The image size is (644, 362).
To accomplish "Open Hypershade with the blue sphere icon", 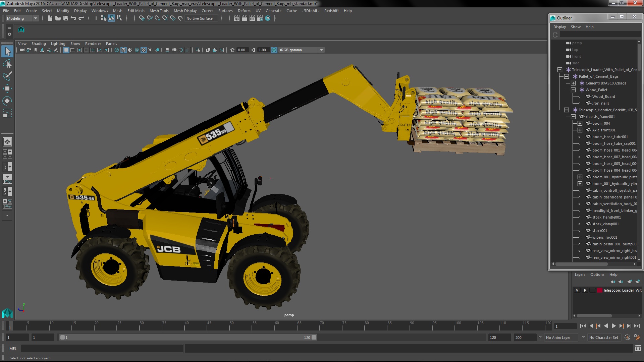I will pos(268,18).
